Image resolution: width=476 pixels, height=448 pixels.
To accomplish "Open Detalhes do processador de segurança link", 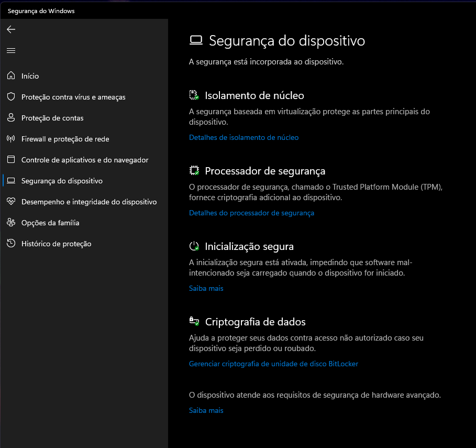I will pos(251,213).
